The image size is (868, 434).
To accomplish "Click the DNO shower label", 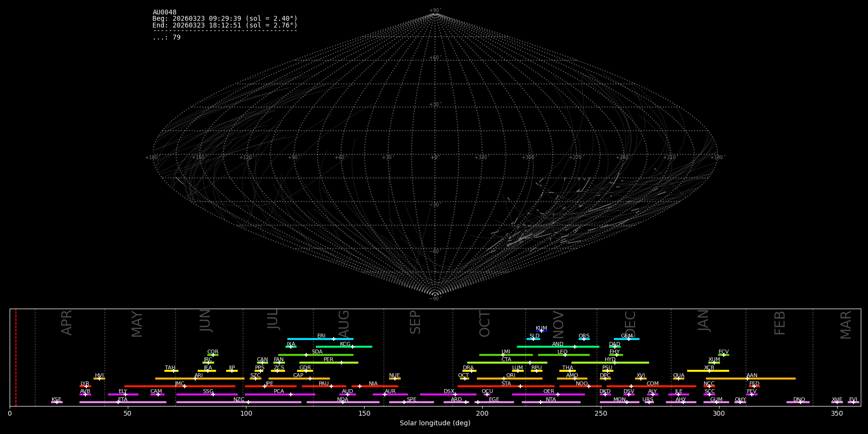I will click(x=799, y=400).
